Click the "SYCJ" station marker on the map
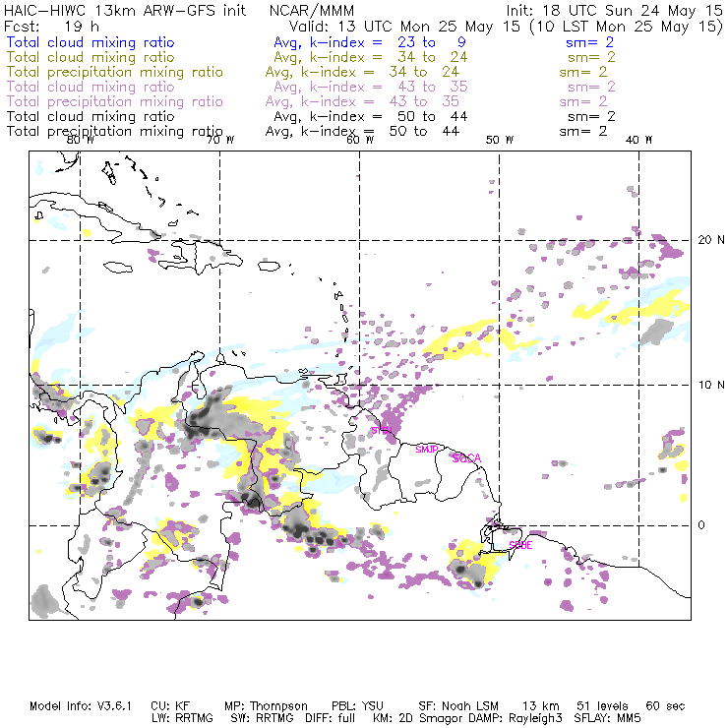This screenshot has height=728, width=728. [x=382, y=430]
